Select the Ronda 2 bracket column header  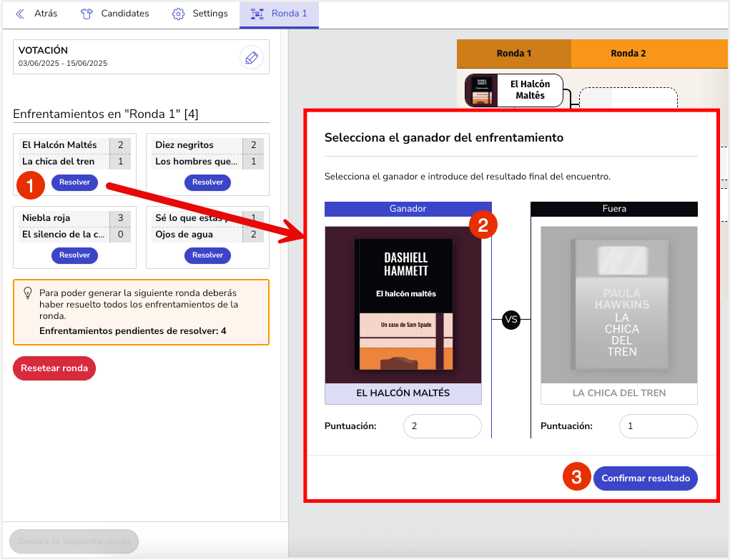tap(628, 54)
